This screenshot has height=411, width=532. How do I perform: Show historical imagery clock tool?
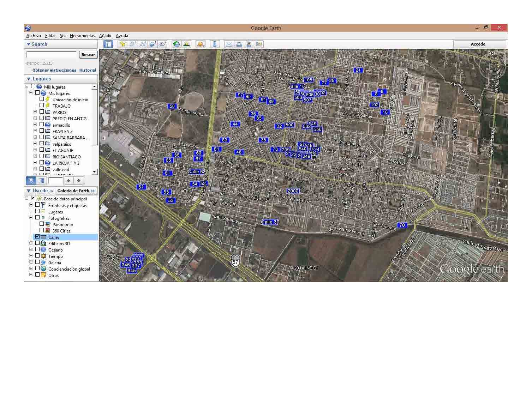pyautogui.click(x=176, y=44)
